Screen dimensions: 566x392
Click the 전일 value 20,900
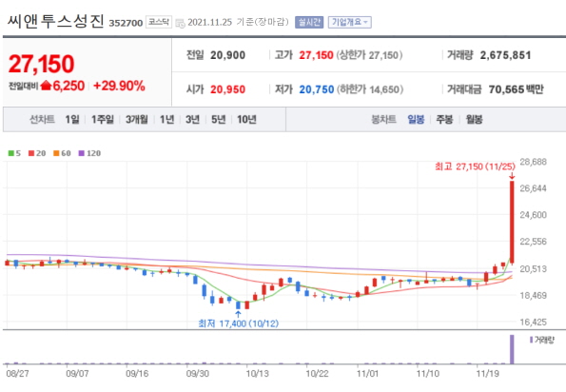[x=227, y=55]
